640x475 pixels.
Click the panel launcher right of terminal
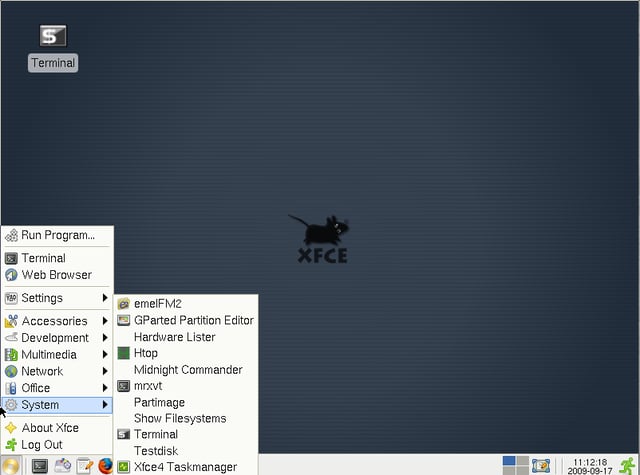point(62,466)
